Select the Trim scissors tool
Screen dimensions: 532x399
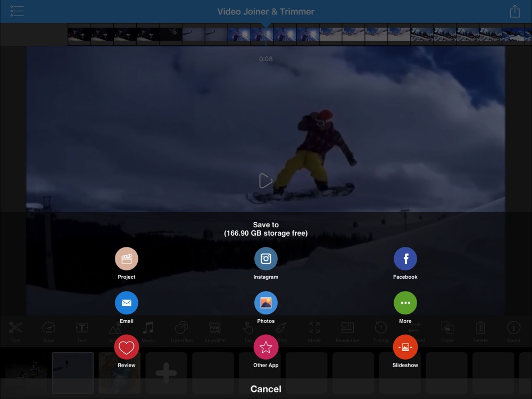pyautogui.click(x=15, y=332)
